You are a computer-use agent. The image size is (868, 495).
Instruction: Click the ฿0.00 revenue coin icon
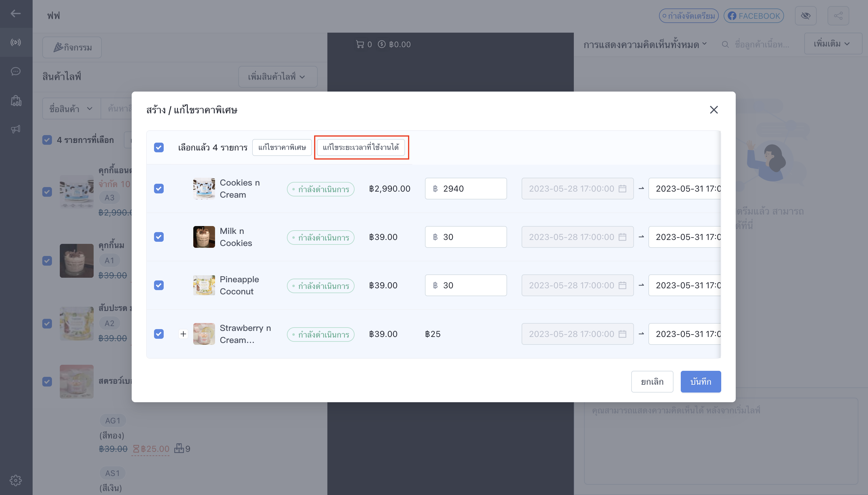coord(381,44)
